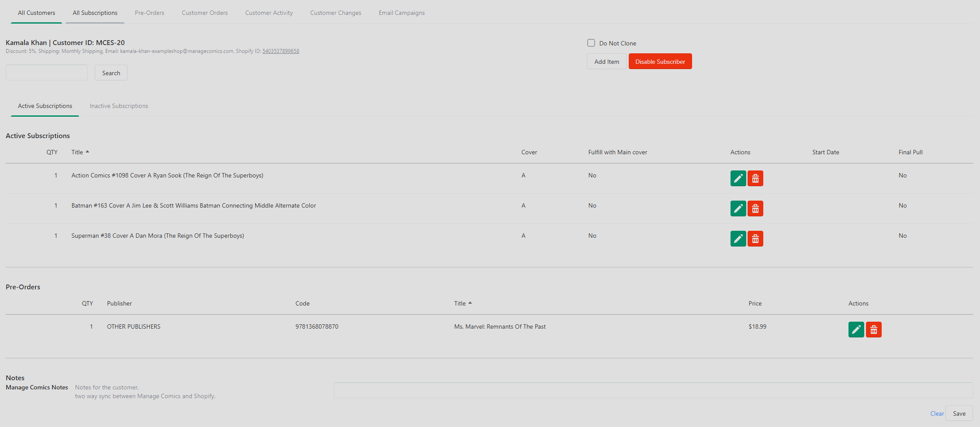Viewport: 980px width, 427px height.
Task: Open the Customer Orders tab
Action: tap(204, 13)
